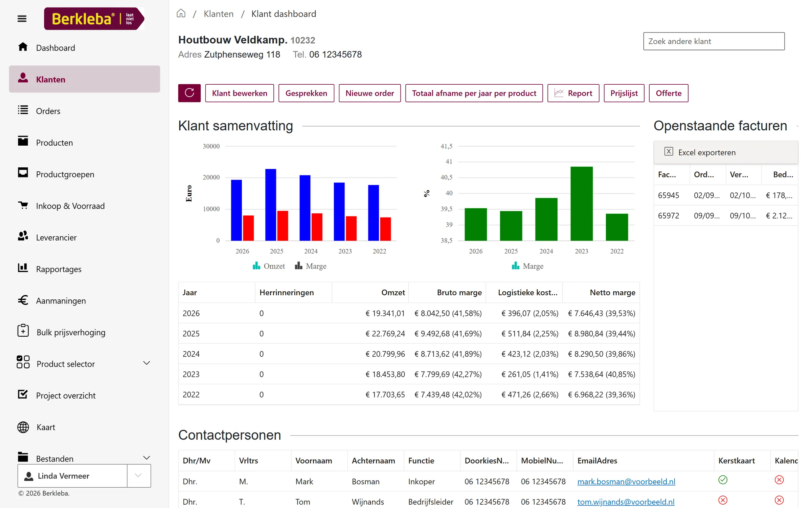The image size is (812, 508).
Task: Focus the Zoek andere klant search field
Action: [714, 41]
